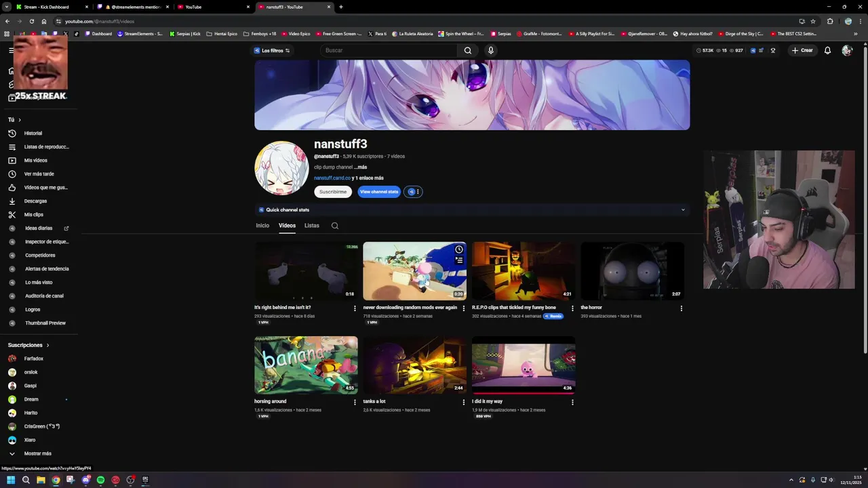Open Alertas de tendencia entry
This screenshot has width=868, height=488.
tap(39, 269)
